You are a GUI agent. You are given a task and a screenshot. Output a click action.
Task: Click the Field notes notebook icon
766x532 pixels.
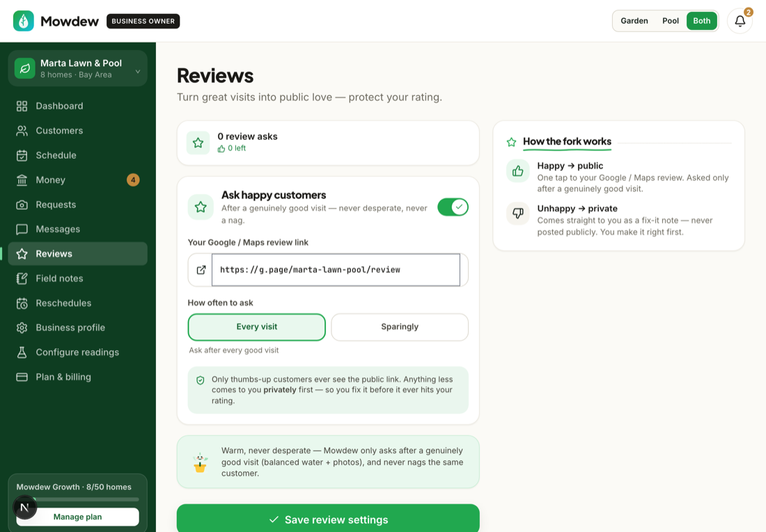click(x=22, y=279)
